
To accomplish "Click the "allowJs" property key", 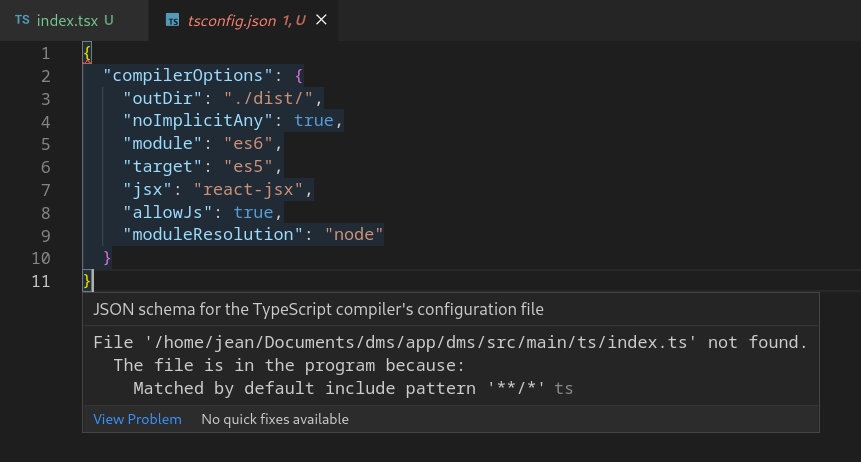I will (168, 212).
